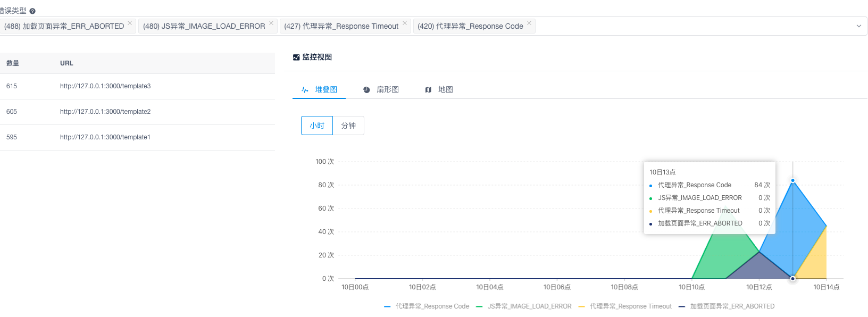Remove the 代理异常_Response Code tag
The image size is (868, 317).
529,23
